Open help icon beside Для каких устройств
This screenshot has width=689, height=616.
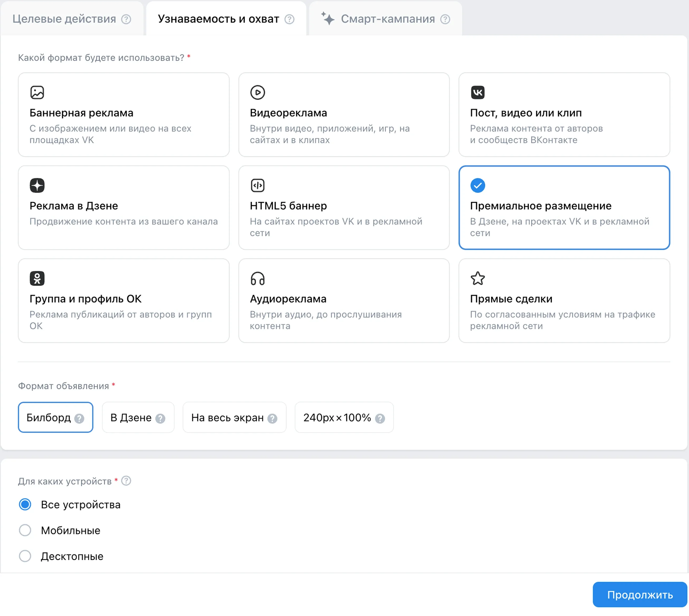pyautogui.click(x=126, y=481)
